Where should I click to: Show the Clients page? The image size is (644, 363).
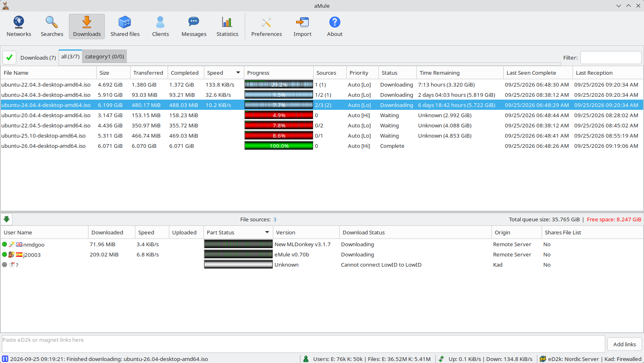(160, 27)
